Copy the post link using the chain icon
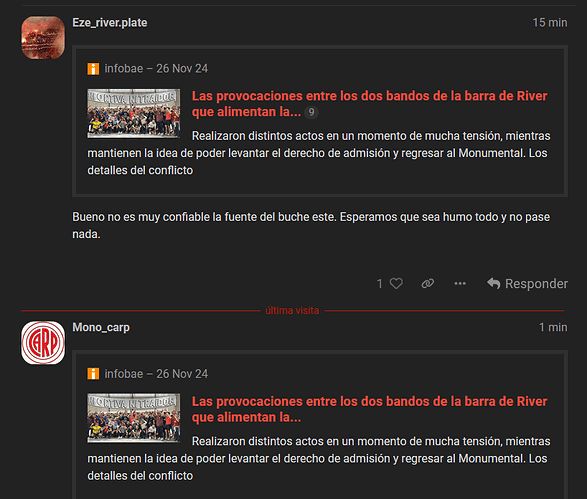 [x=428, y=283]
